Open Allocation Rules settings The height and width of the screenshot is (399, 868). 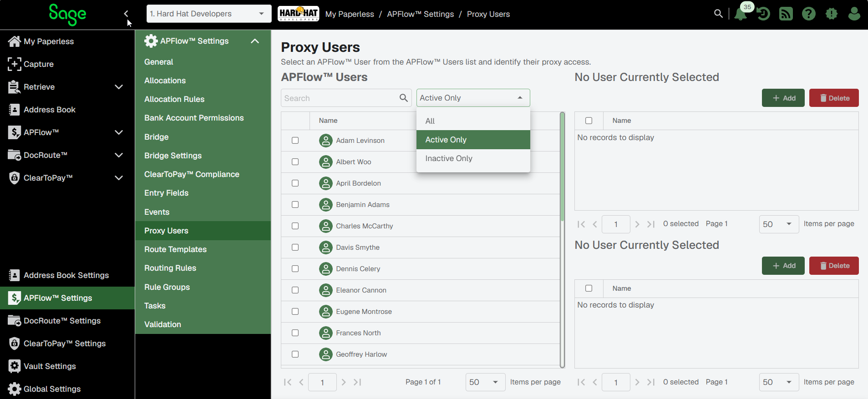(203, 99)
